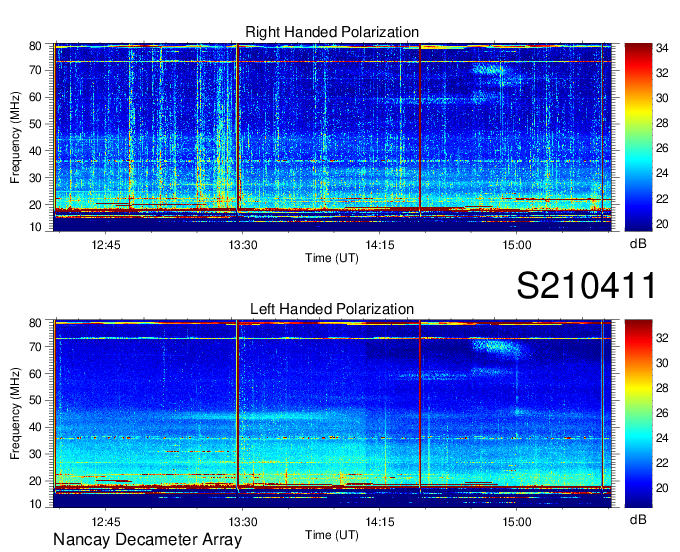Image resolution: width=680 pixels, height=552 pixels.
Task: Click the 28 value on the upper color bar scale
Action: pyautogui.click(x=662, y=124)
